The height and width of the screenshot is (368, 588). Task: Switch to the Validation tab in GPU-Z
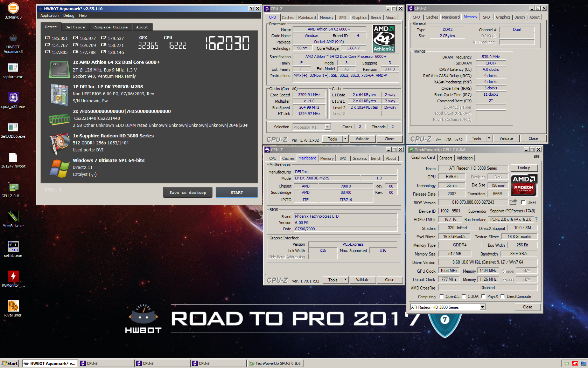tap(464, 158)
